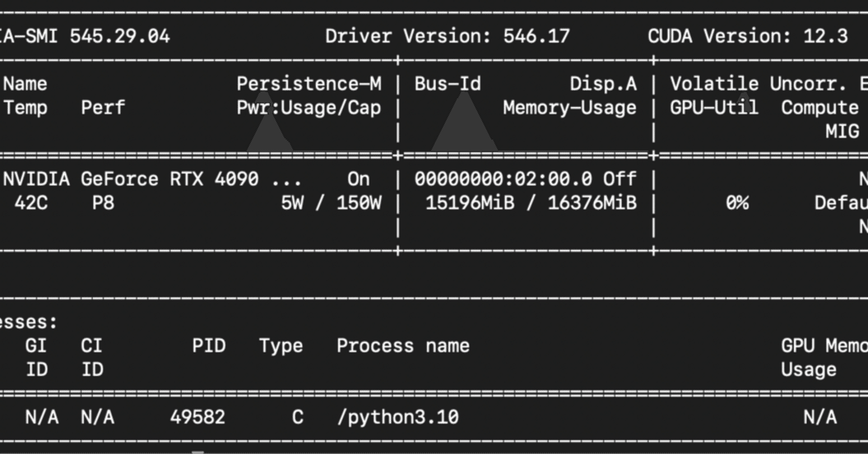868x454 pixels.
Task: Click the MIG column label
Action: [x=843, y=131]
